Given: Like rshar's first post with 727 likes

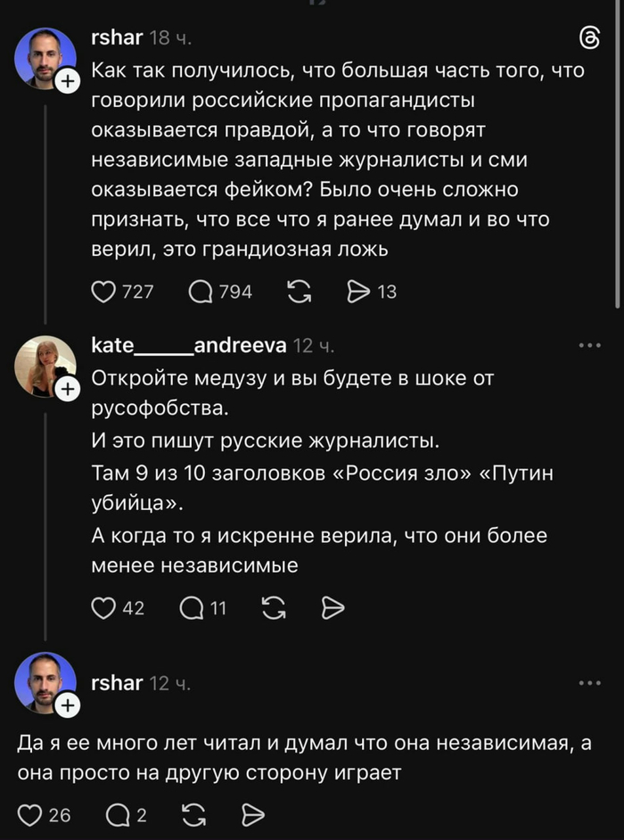Looking at the screenshot, I should 105,292.
